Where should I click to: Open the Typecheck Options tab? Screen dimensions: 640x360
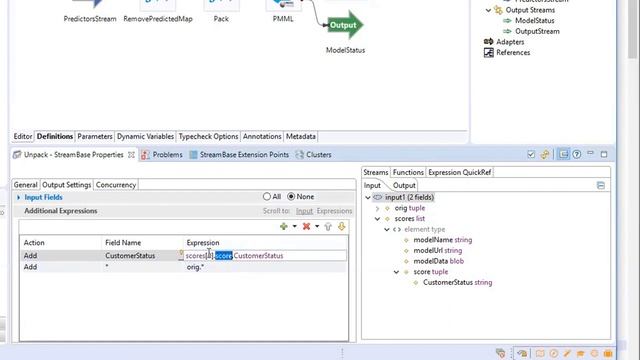click(208, 136)
